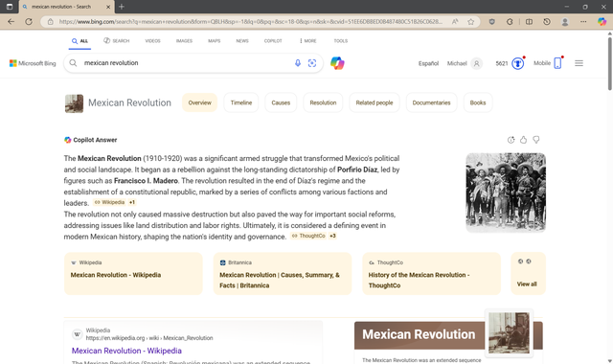
Task: Switch to the SEARCH tab
Action: (x=117, y=40)
